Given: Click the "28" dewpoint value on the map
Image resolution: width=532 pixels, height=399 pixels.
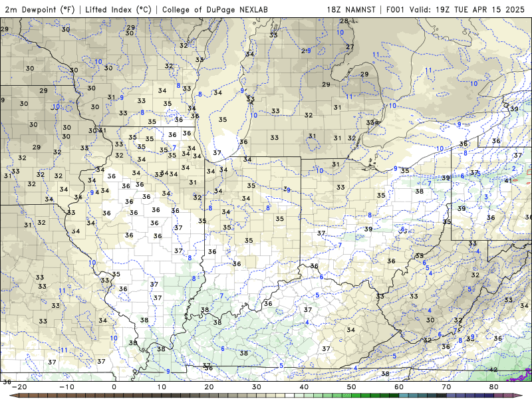Looking at the screenshot, I should (344, 21).
